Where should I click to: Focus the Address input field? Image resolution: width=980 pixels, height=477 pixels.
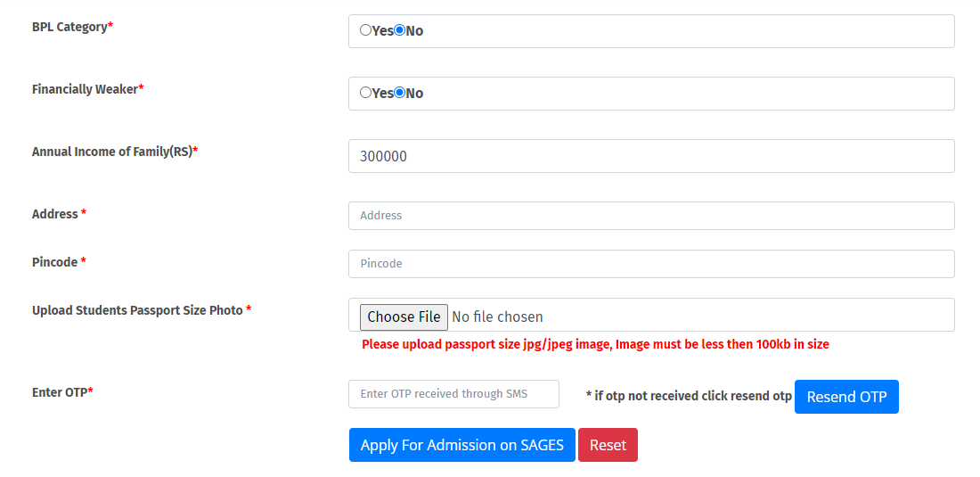(651, 216)
